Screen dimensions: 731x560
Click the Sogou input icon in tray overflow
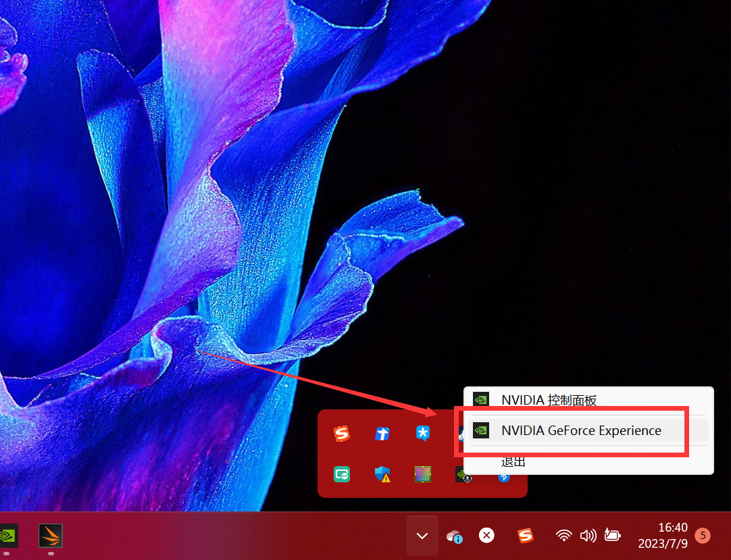tap(343, 434)
